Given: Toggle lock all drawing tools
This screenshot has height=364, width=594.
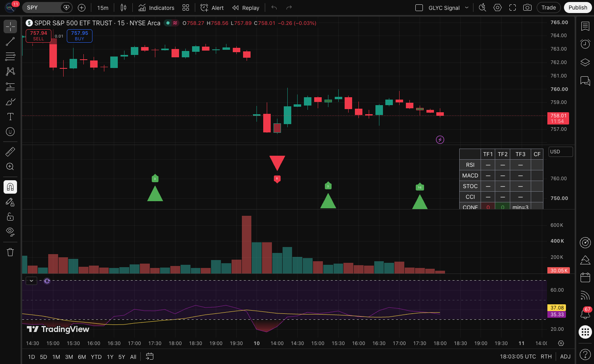Looking at the screenshot, I should click(x=10, y=217).
